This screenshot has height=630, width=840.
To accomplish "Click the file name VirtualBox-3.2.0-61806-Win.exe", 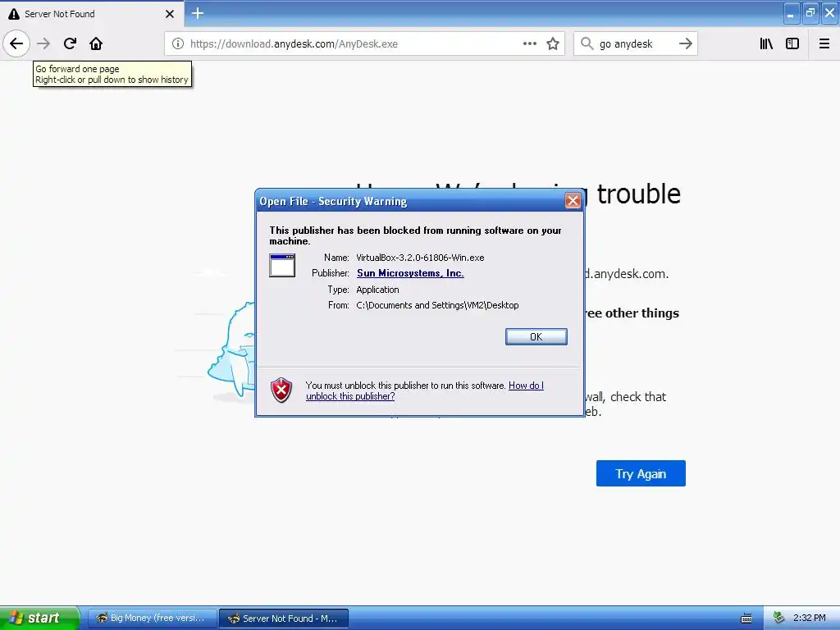I will [x=420, y=258].
